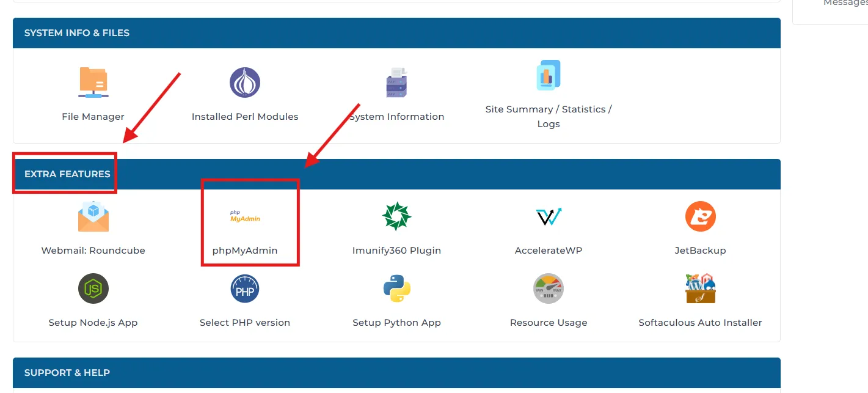
Task: Click the Setup Node.js App icon
Action: pos(93,288)
